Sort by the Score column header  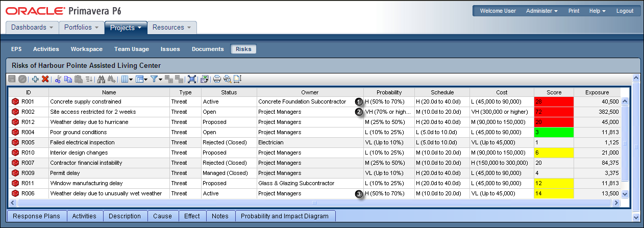click(554, 92)
